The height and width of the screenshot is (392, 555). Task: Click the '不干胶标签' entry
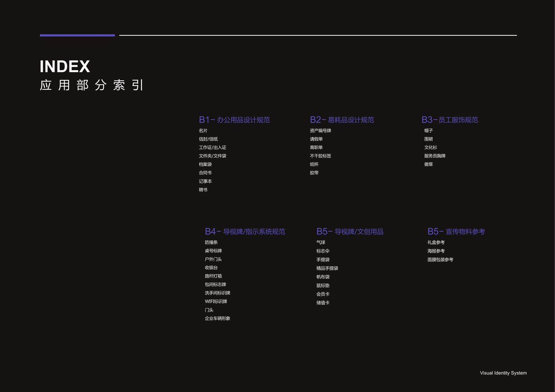pyautogui.click(x=321, y=156)
